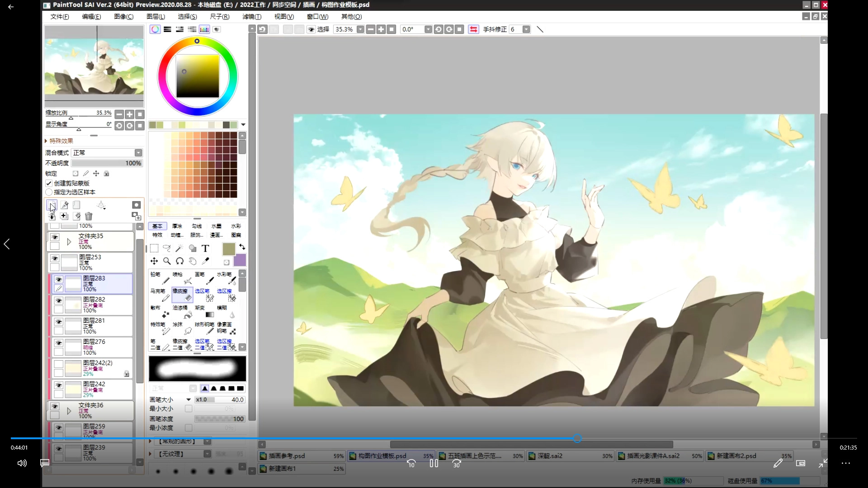Screen dimensions: 868x488
Task: Pick the Eyedropper tool
Action: pos(206,261)
